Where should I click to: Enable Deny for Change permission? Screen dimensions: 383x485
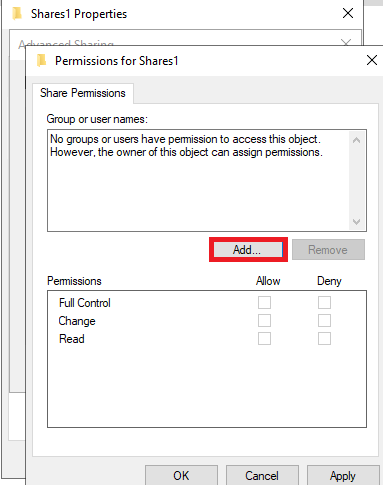(x=324, y=321)
